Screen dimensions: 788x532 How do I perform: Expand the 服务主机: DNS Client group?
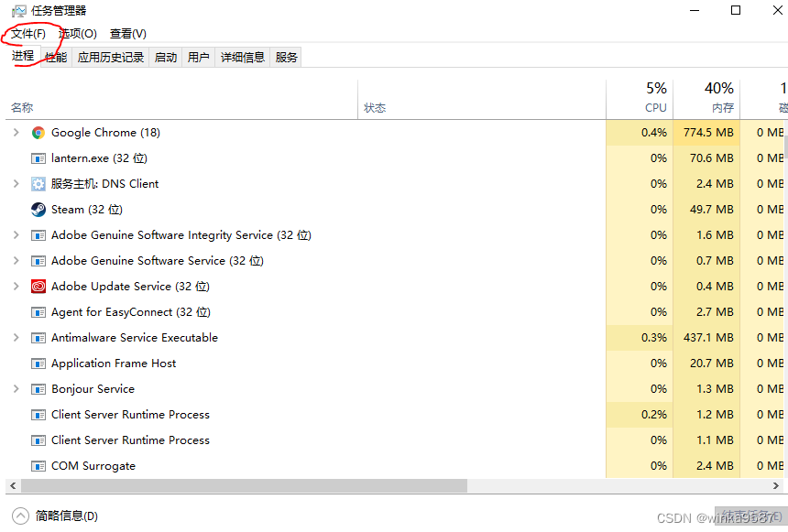click(16, 184)
